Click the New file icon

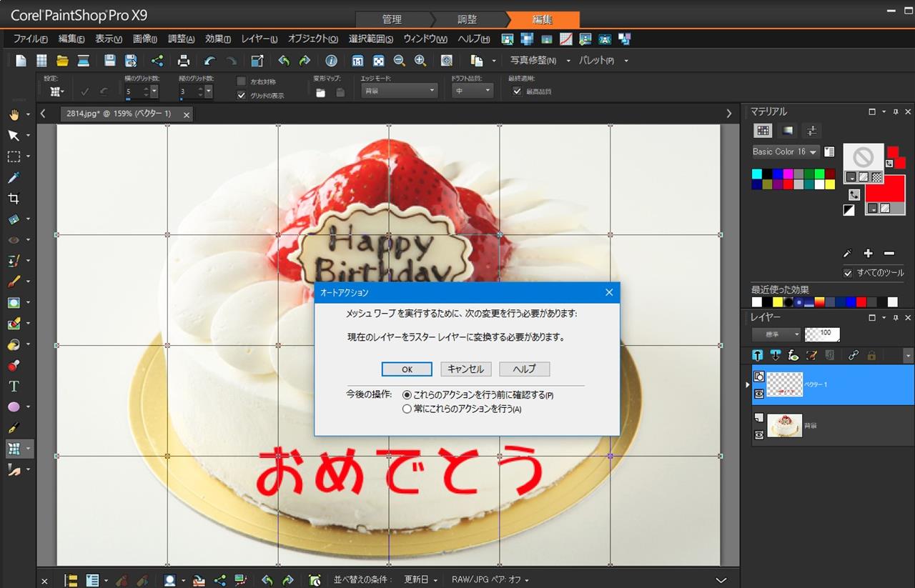21,61
